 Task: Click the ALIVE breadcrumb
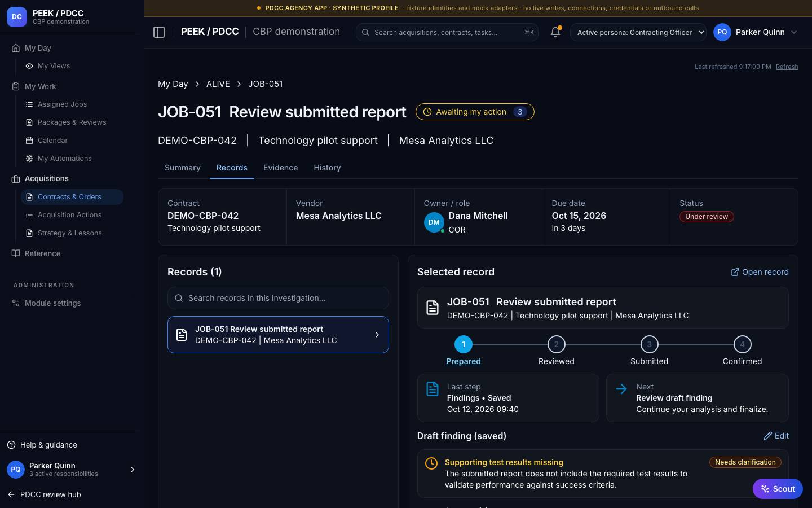[x=218, y=84]
